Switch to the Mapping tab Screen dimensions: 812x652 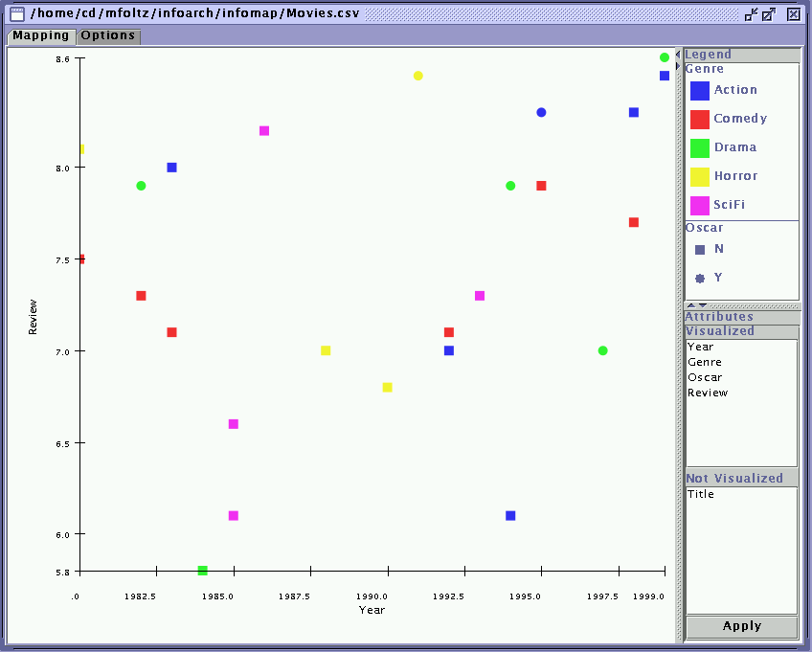coord(41,35)
